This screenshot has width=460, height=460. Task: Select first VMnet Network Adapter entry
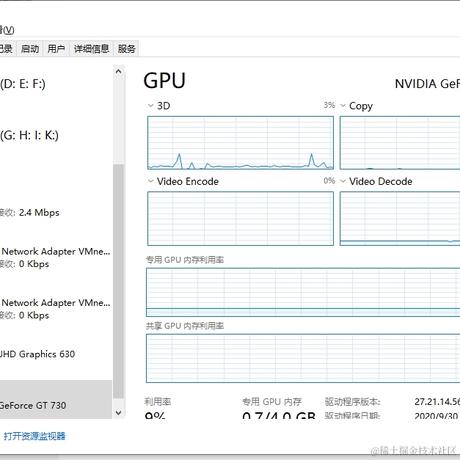click(56, 257)
